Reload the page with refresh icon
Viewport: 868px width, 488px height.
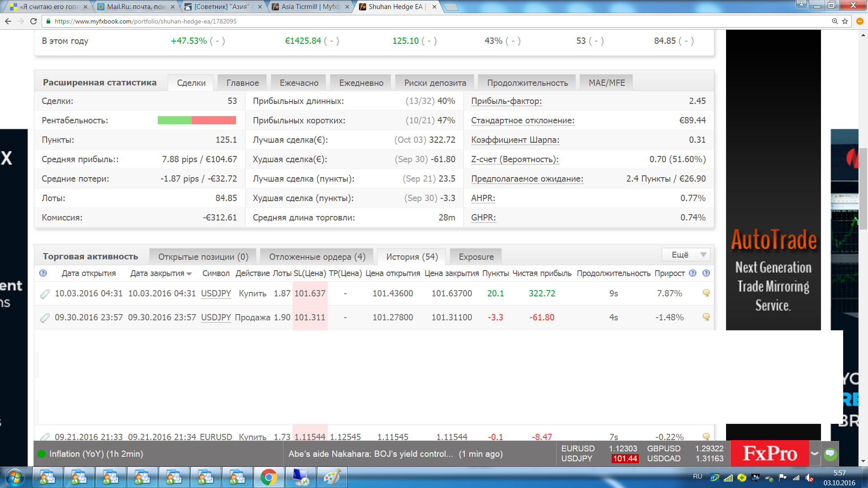point(33,21)
